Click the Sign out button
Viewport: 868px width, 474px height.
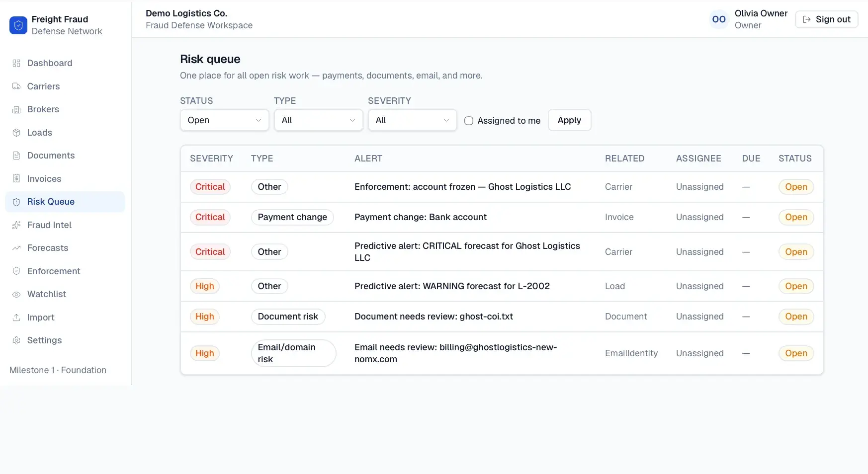click(x=826, y=19)
